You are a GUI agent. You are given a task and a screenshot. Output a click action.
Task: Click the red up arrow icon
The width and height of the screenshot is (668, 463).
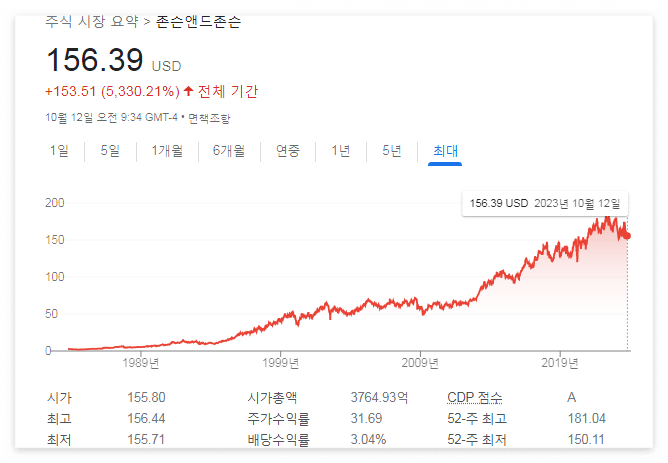[x=188, y=91]
